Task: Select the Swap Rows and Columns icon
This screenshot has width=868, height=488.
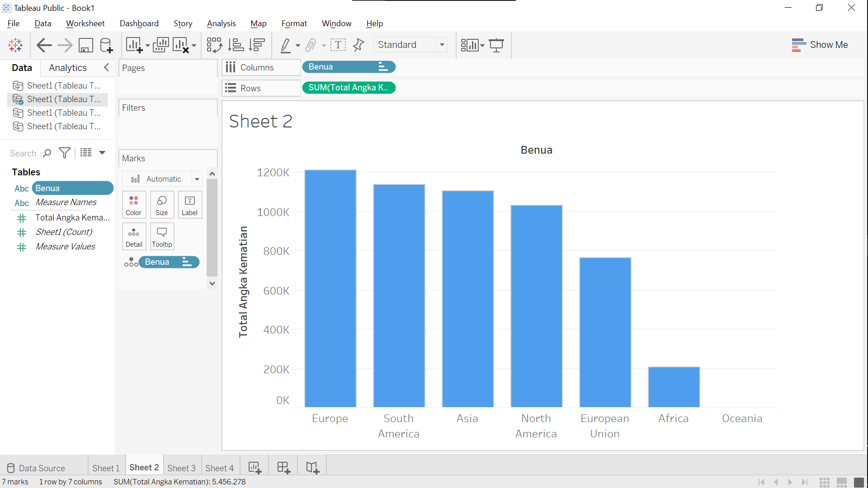Action: (214, 45)
